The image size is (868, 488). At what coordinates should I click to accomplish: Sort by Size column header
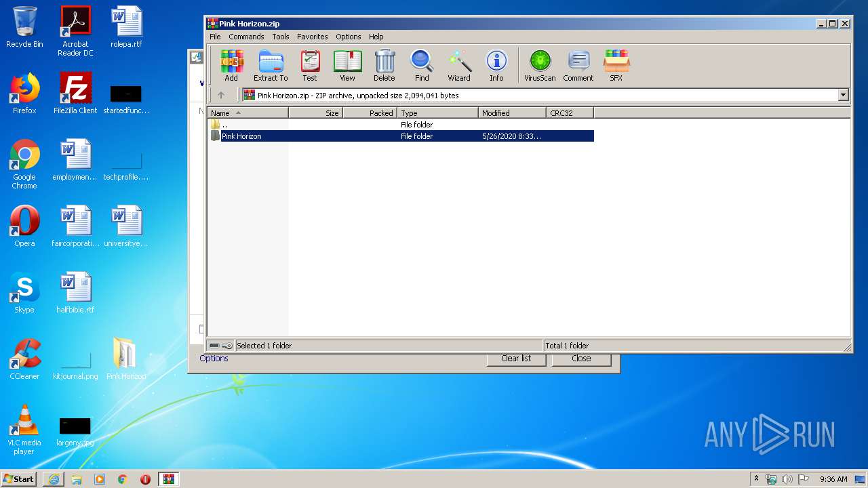click(316, 113)
